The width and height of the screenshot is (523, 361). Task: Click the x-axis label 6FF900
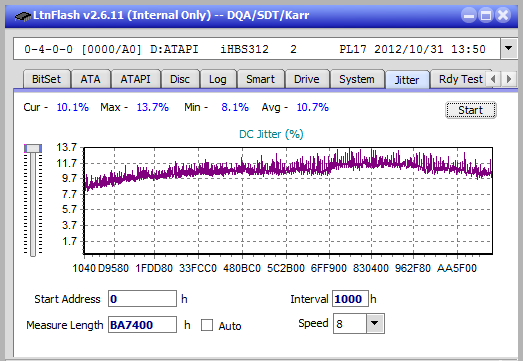click(x=329, y=268)
